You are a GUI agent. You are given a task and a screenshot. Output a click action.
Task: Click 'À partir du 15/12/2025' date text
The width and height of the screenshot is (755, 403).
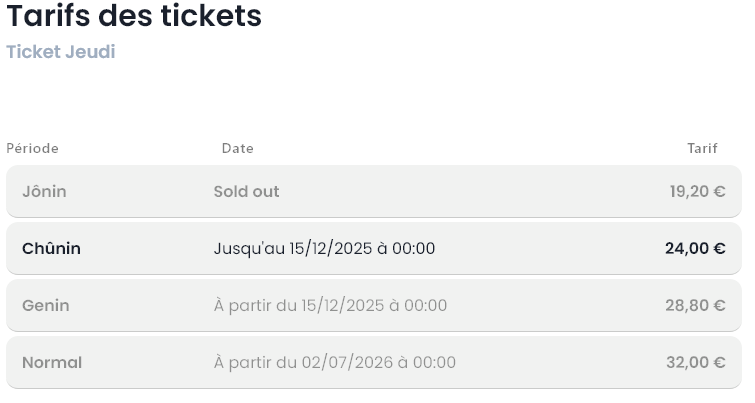click(x=330, y=305)
